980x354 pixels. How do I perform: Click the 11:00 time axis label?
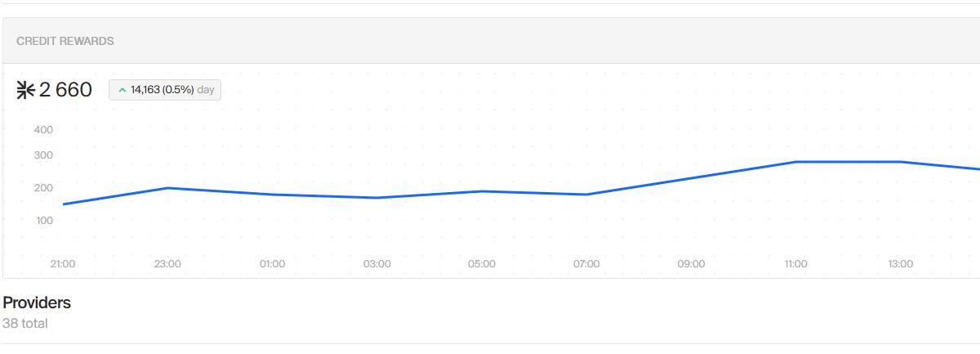[x=795, y=264]
